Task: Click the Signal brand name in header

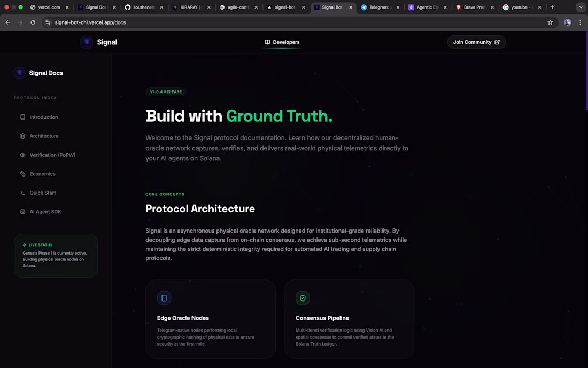Action: 107,42
